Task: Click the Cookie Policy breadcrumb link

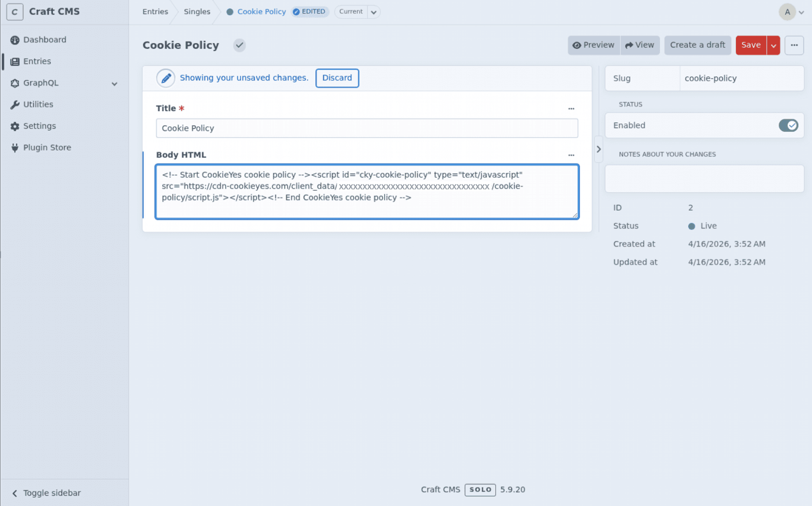Action: coord(261,12)
